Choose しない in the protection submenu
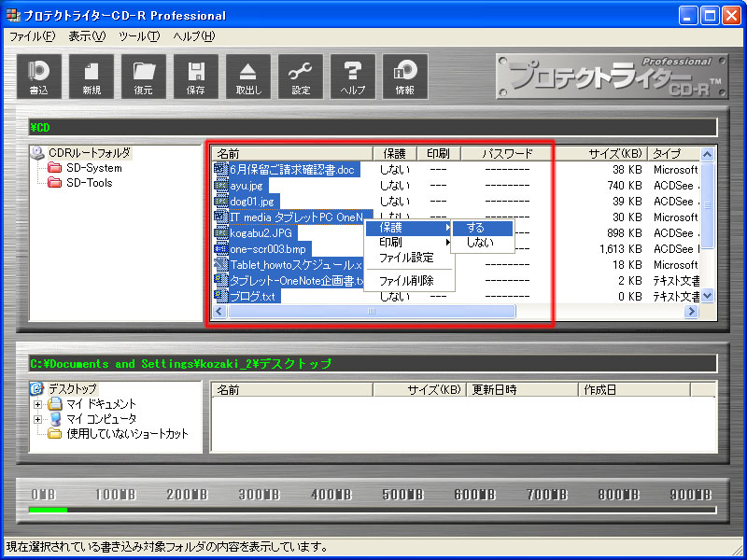This screenshot has height=560, width=747. tap(482, 243)
